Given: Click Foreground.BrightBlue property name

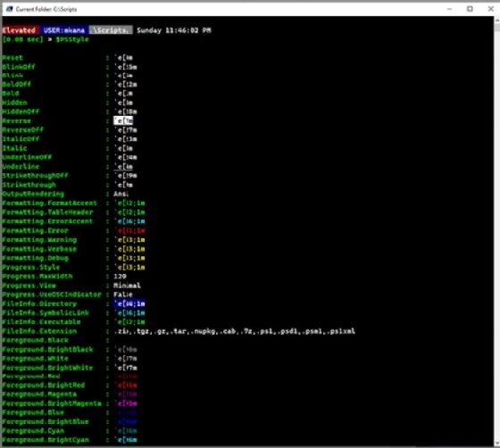Looking at the screenshot, I should coord(46,421).
